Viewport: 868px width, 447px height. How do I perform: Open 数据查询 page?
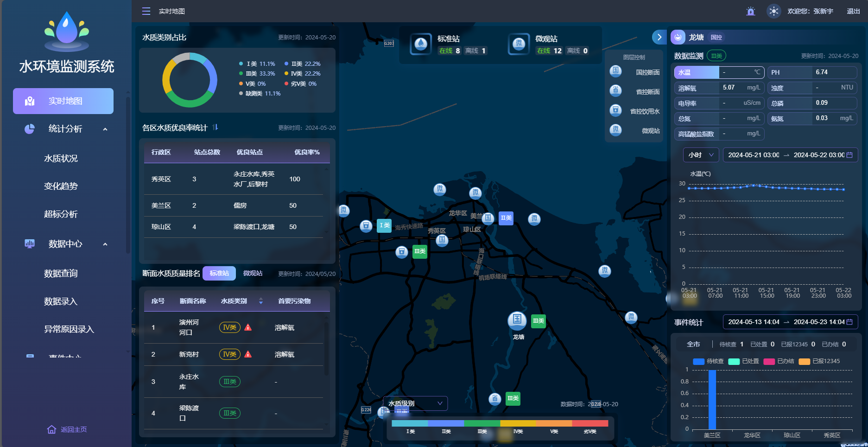click(61, 274)
